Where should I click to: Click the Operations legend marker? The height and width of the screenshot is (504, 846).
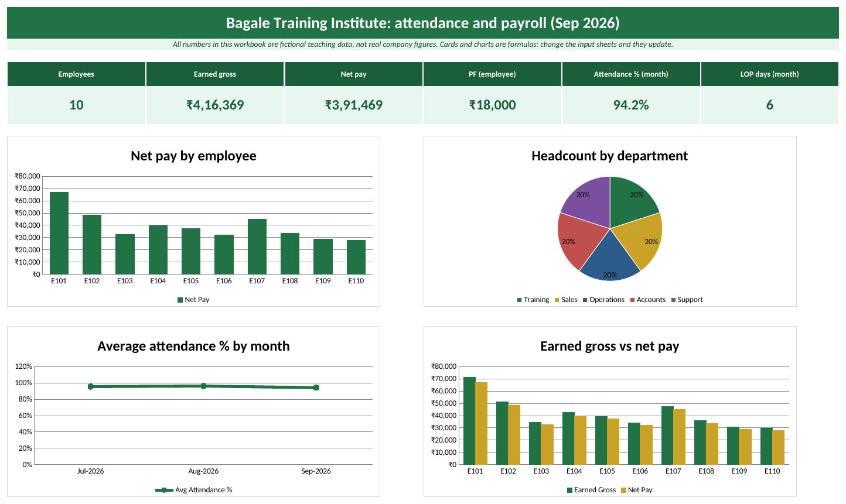[585, 300]
